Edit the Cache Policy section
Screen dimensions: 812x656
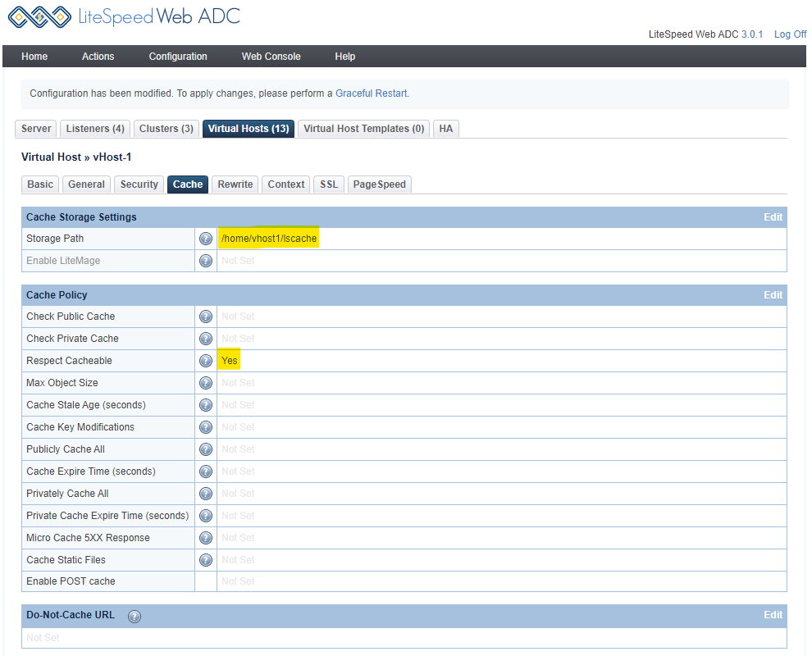pyautogui.click(x=773, y=295)
